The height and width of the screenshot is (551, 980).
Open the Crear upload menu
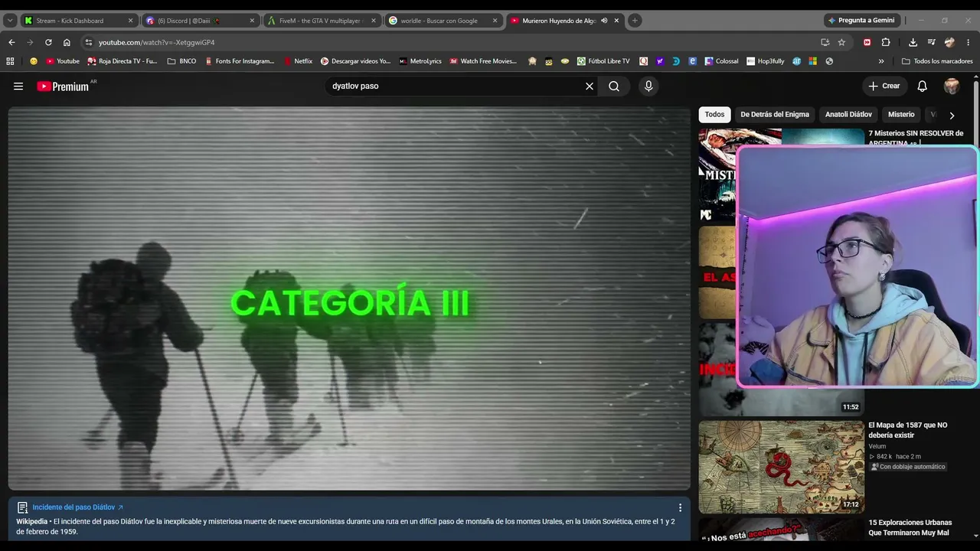[x=884, y=86]
